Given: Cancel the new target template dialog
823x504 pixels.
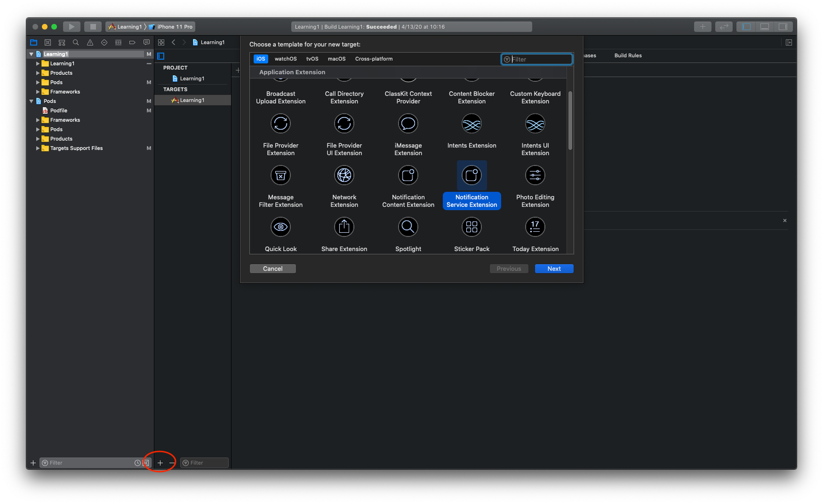Looking at the screenshot, I should point(273,269).
